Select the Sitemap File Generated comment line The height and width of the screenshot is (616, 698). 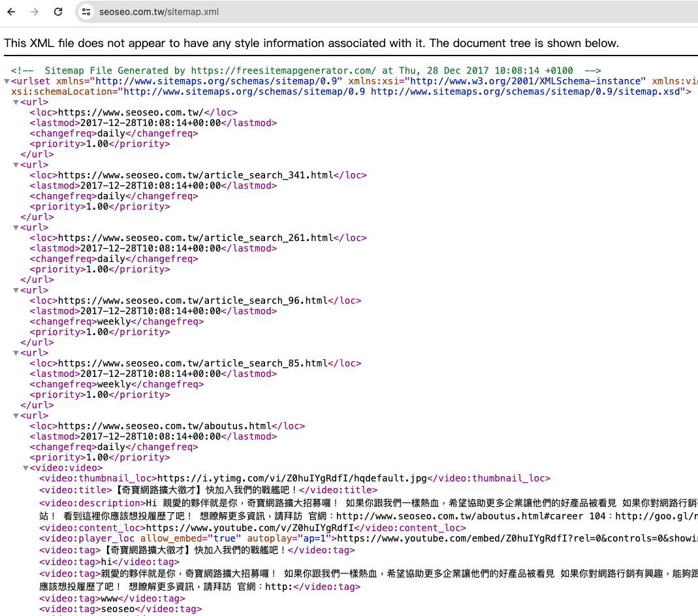(x=306, y=71)
